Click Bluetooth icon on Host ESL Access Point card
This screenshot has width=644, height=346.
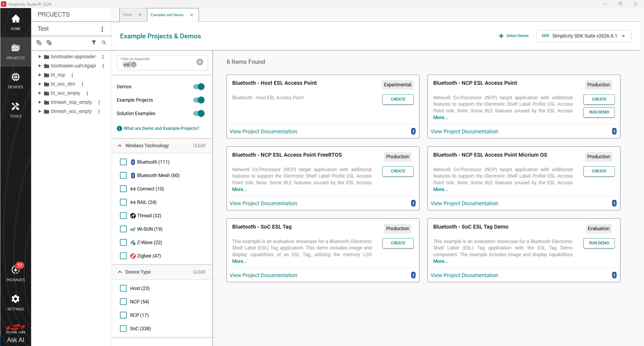[413, 131]
